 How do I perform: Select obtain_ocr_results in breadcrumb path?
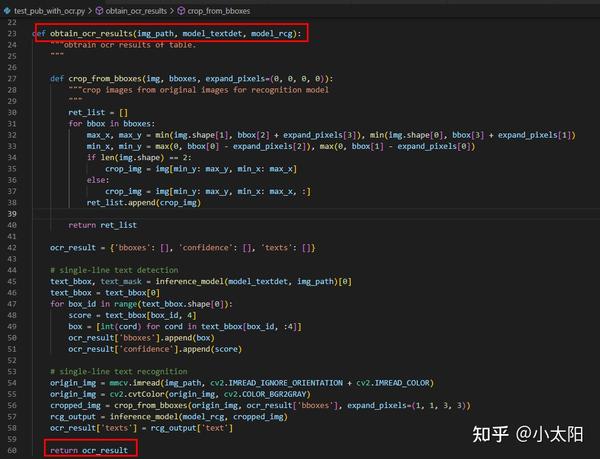click(136, 11)
